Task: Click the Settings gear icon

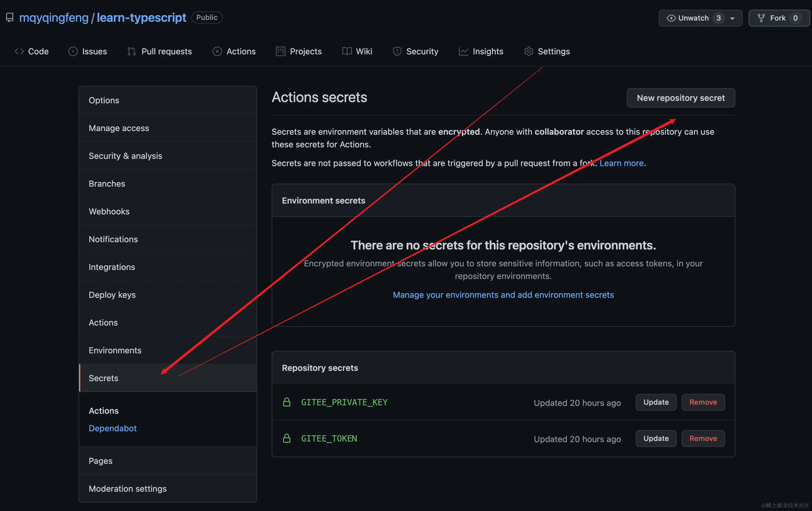Action: pos(529,51)
